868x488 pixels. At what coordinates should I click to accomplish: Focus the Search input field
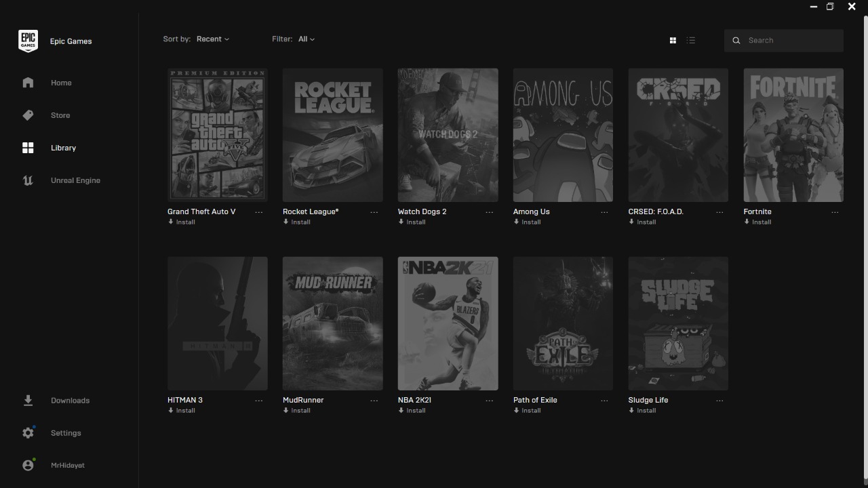click(x=784, y=41)
